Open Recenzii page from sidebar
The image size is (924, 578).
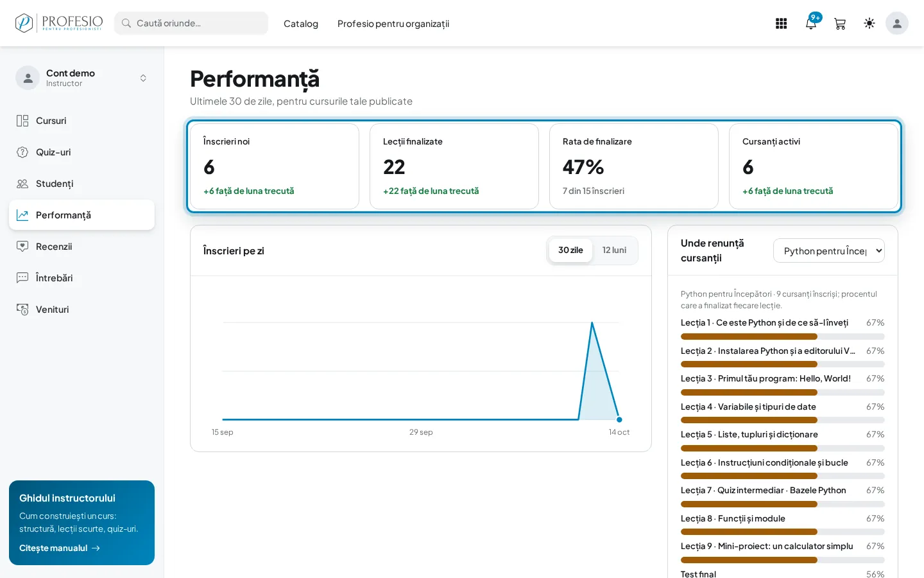81,247
